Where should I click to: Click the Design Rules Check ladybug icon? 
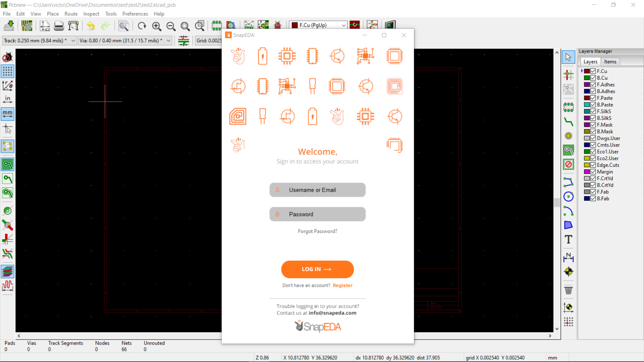click(x=278, y=25)
